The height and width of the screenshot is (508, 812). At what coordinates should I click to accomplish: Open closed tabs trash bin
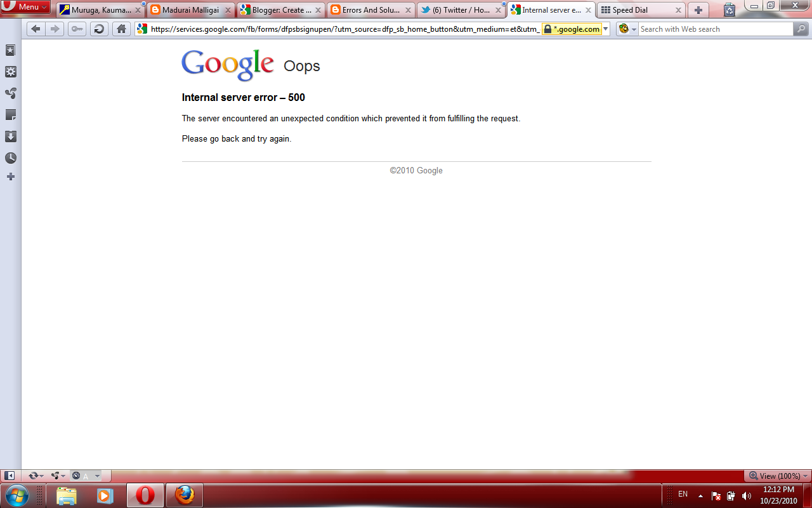[730, 10]
